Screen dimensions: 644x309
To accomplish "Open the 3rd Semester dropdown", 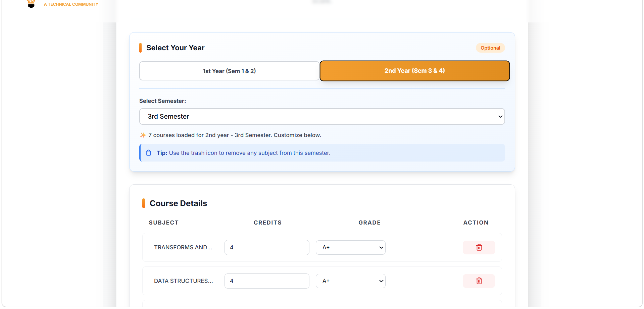I will 322,116.
